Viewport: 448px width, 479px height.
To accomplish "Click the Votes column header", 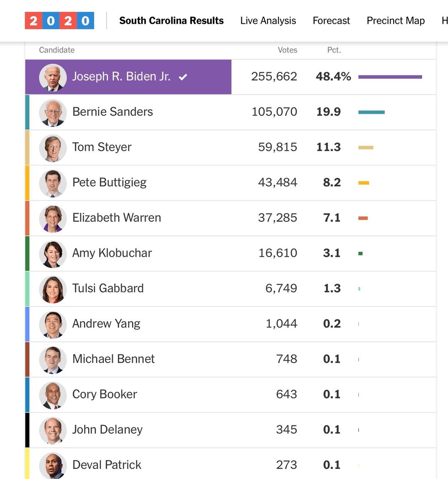I will (287, 50).
